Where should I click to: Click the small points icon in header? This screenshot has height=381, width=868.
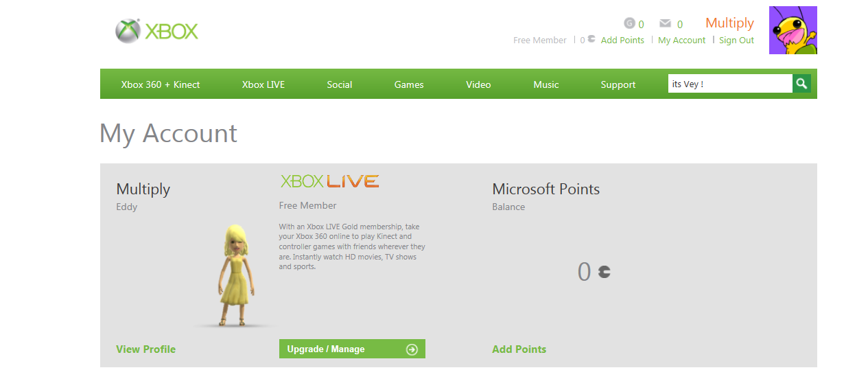(x=591, y=39)
